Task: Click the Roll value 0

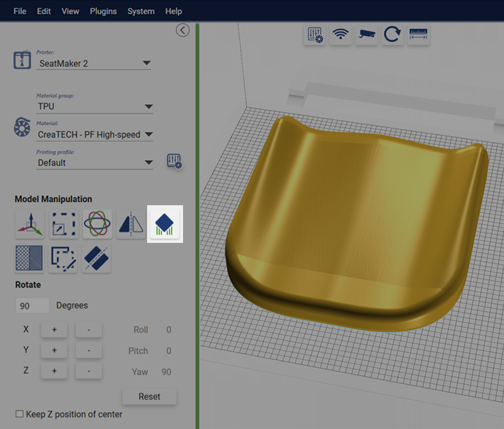Action: (x=169, y=330)
